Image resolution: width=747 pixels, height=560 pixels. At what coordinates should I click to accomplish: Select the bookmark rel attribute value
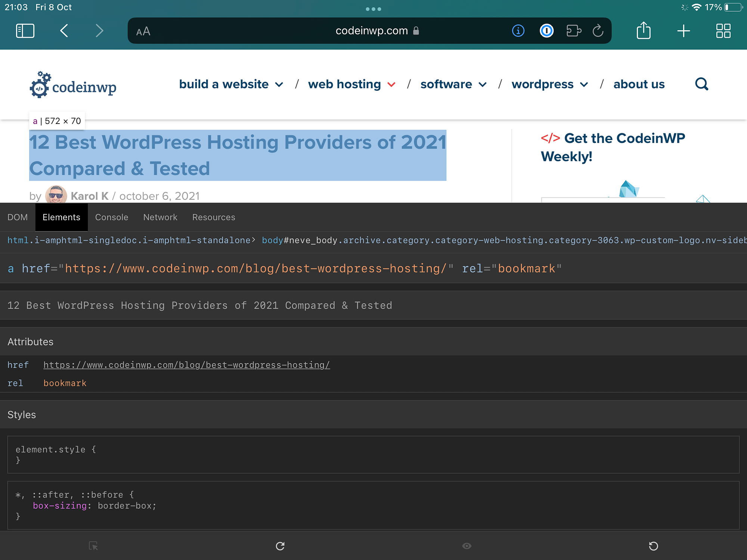tap(65, 383)
